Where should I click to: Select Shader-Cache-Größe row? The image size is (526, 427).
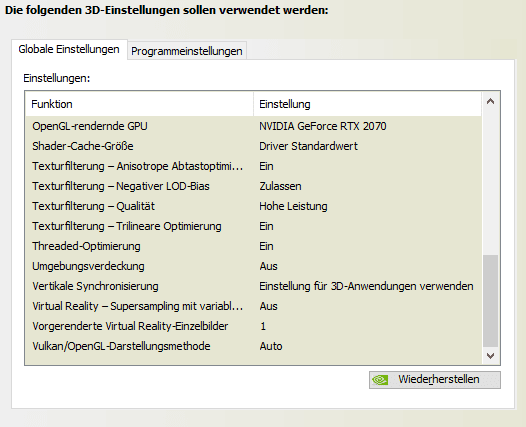click(x=254, y=146)
